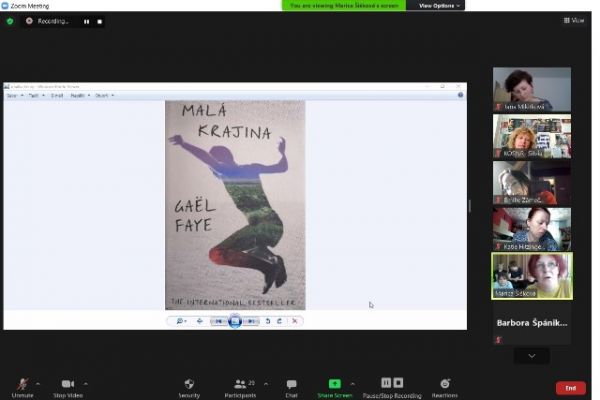Screen dimensions: 600x400
Task: Expand video options arrow next to Stop Video
Action: pos(85,383)
